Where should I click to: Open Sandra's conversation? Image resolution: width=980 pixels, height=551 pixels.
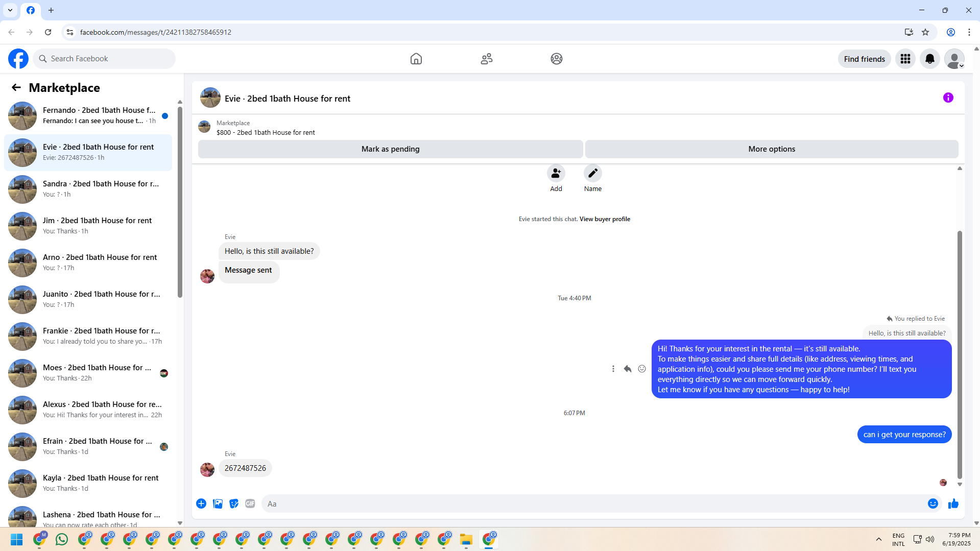click(88, 189)
